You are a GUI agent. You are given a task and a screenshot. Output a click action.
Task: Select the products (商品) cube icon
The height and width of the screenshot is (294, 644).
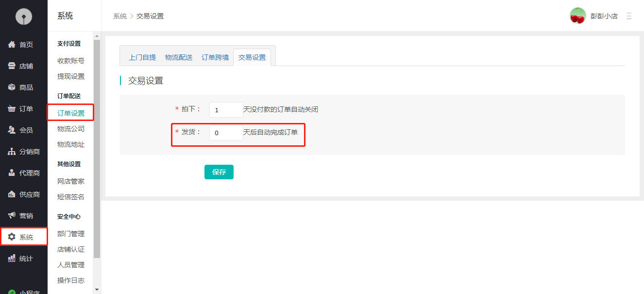click(x=12, y=87)
